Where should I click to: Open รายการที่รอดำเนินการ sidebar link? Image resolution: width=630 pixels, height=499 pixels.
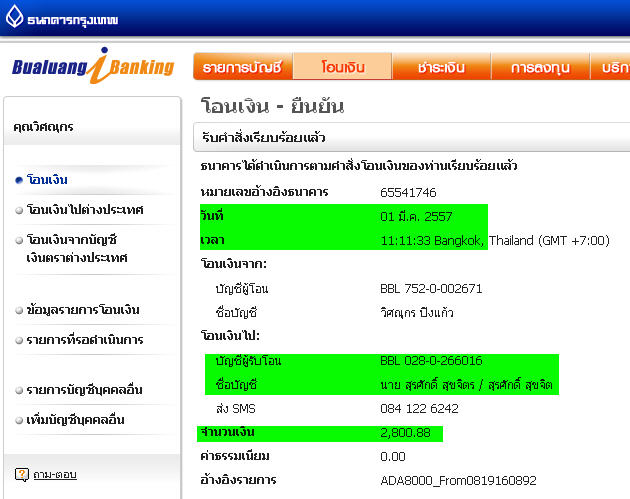[85, 340]
